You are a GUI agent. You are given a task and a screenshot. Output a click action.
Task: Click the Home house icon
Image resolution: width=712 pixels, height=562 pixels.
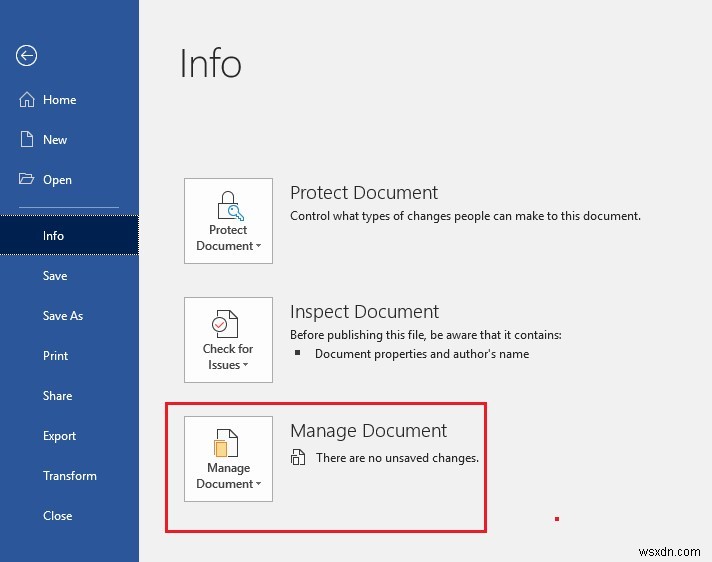[x=27, y=99]
